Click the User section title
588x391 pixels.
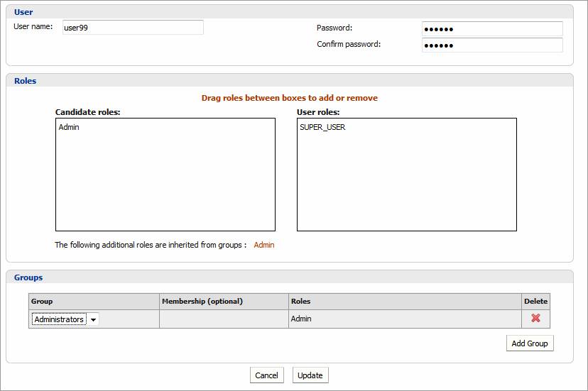[23, 12]
